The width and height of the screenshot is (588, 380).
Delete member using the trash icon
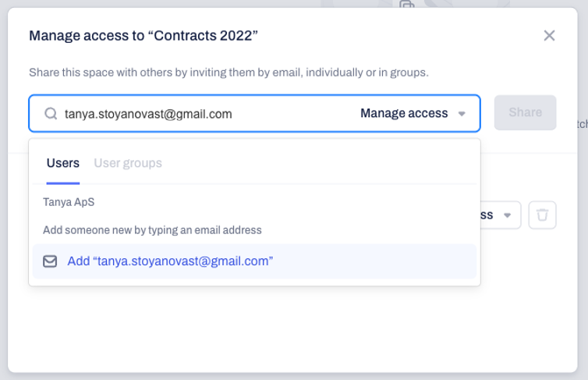tap(542, 215)
